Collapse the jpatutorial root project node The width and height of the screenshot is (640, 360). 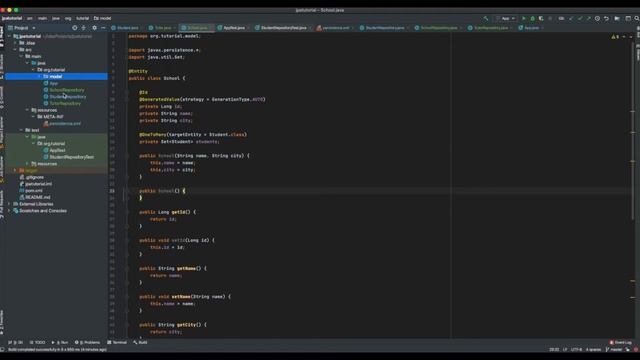[x=9, y=36]
